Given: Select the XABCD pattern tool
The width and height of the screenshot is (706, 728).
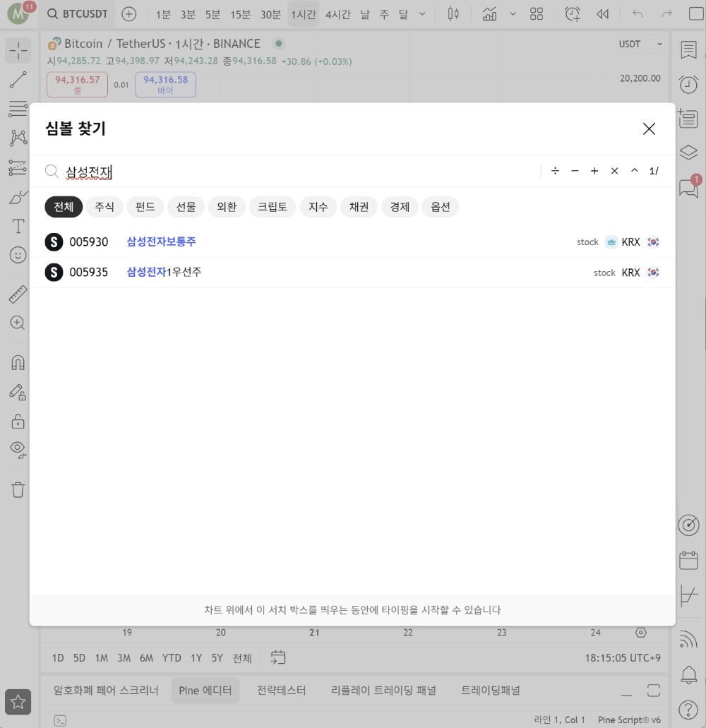Looking at the screenshot, I should [x=18, y=138].
